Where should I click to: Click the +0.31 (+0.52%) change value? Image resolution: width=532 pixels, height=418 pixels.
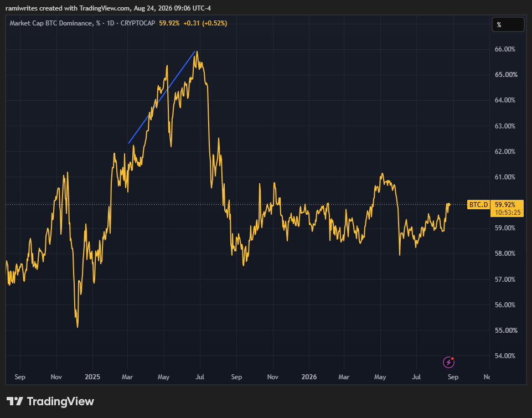tap(205, 23)
